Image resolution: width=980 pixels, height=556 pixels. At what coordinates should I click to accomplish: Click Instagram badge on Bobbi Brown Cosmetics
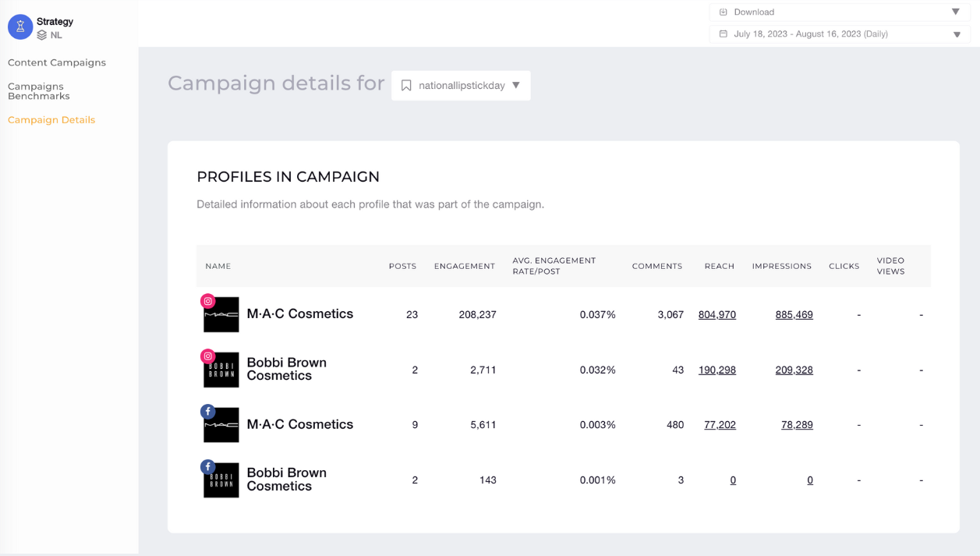click(x=208, y=356)
